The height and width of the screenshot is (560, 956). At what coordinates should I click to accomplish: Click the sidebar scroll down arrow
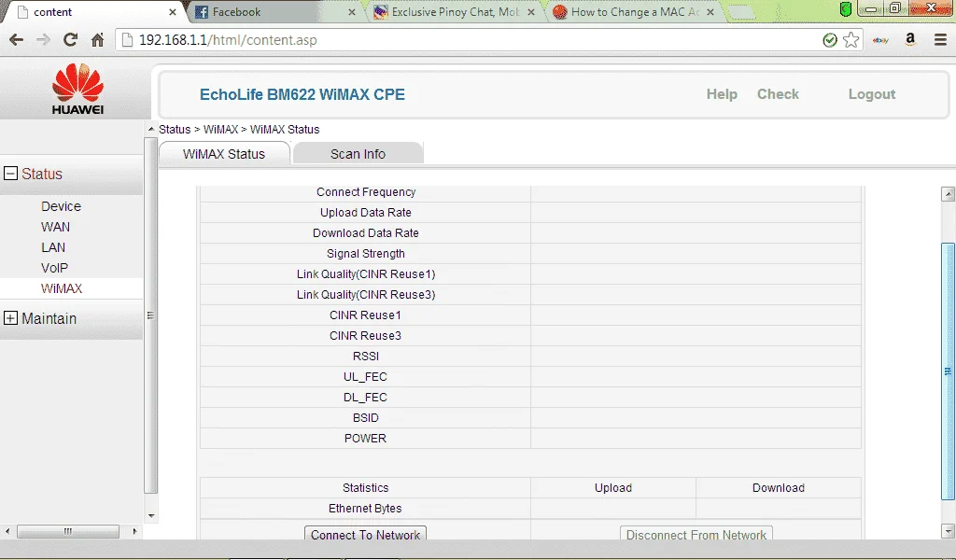point(151,516)
